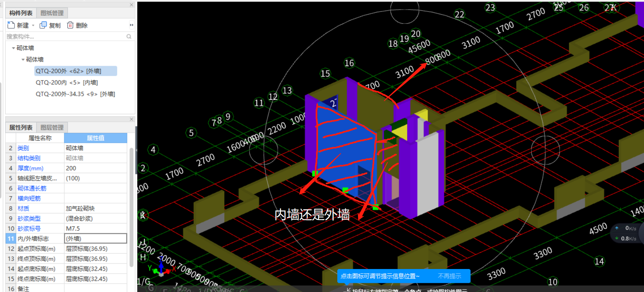Close the component list panel

point(131,5)
